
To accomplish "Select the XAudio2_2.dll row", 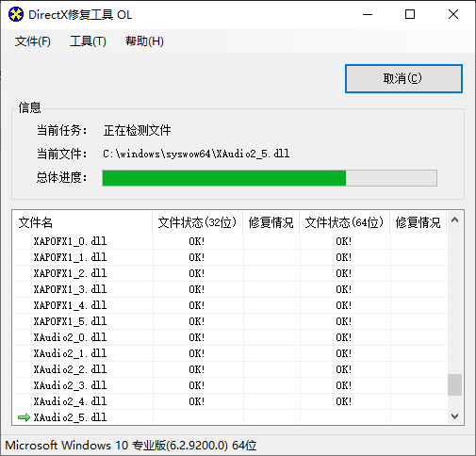I will coord(230,369).
